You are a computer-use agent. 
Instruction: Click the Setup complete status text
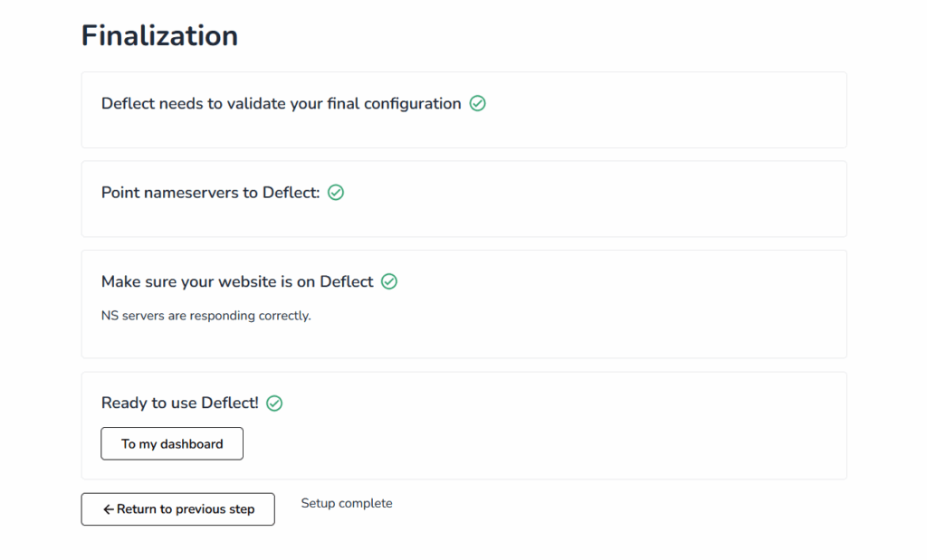[x=347, y=503]
